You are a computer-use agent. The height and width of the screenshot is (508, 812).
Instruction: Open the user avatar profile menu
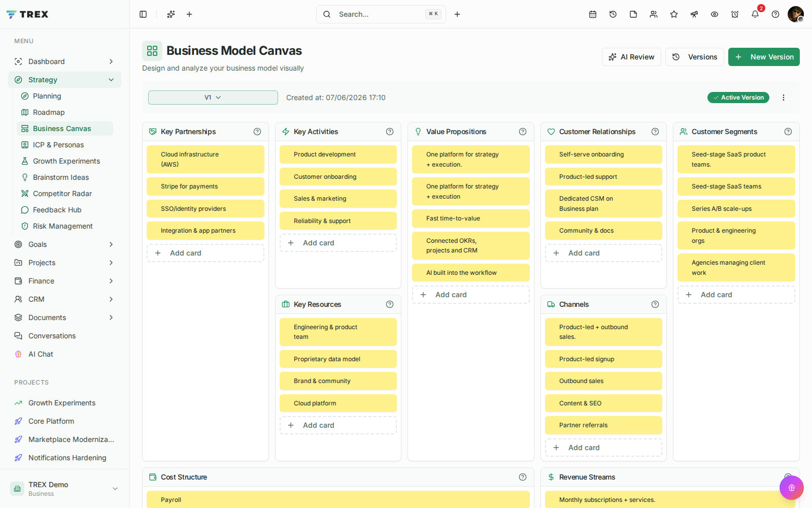(x=796, y=14)
